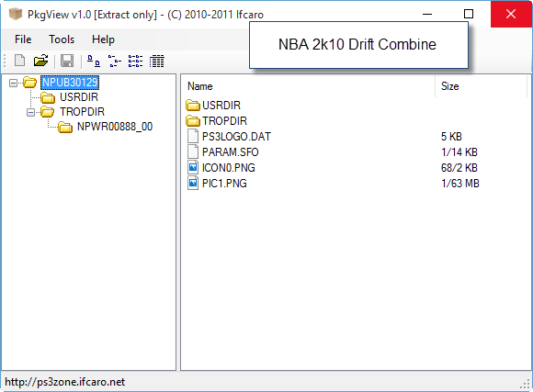Click the Save floppy disk icon
533x392 pixels.
(x=67, y=61)
